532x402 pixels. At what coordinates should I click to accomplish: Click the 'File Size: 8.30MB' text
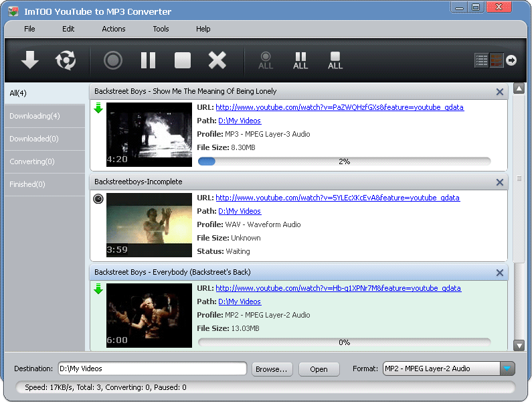pos(226,148)
